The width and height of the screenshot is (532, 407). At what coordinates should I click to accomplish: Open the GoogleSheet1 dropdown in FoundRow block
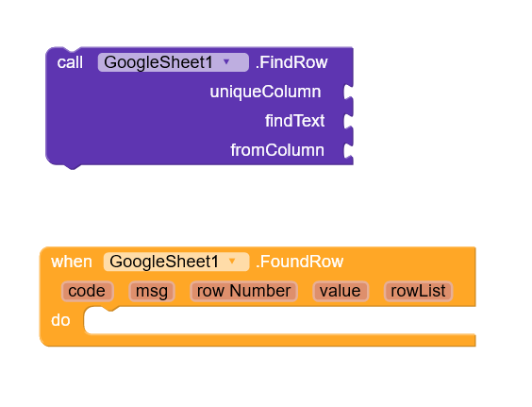176,262
